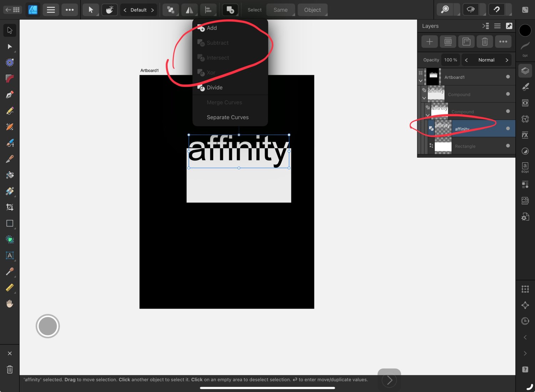
Task: Go to the next toolbar preset after Default
Action: (x=152, y=10)
